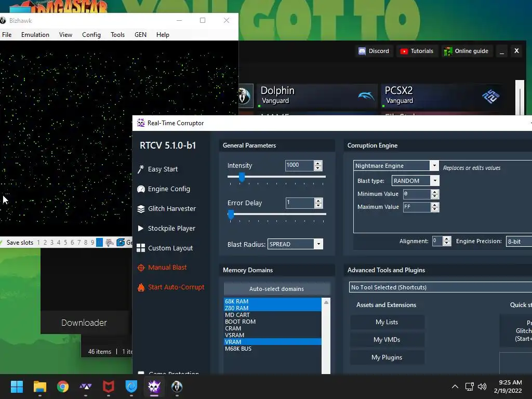Open File menu in Bizhawk

tap(7, 35)
